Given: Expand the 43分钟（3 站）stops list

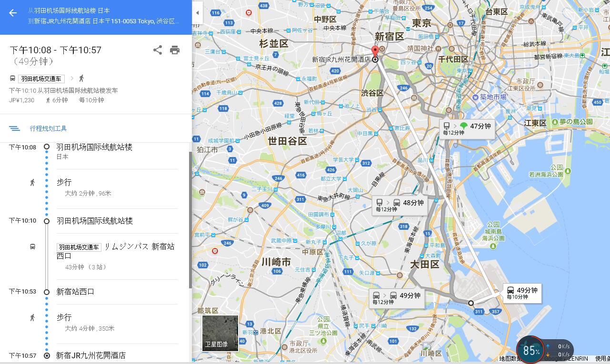Looking at the screenshot, I should pos(86,267).
